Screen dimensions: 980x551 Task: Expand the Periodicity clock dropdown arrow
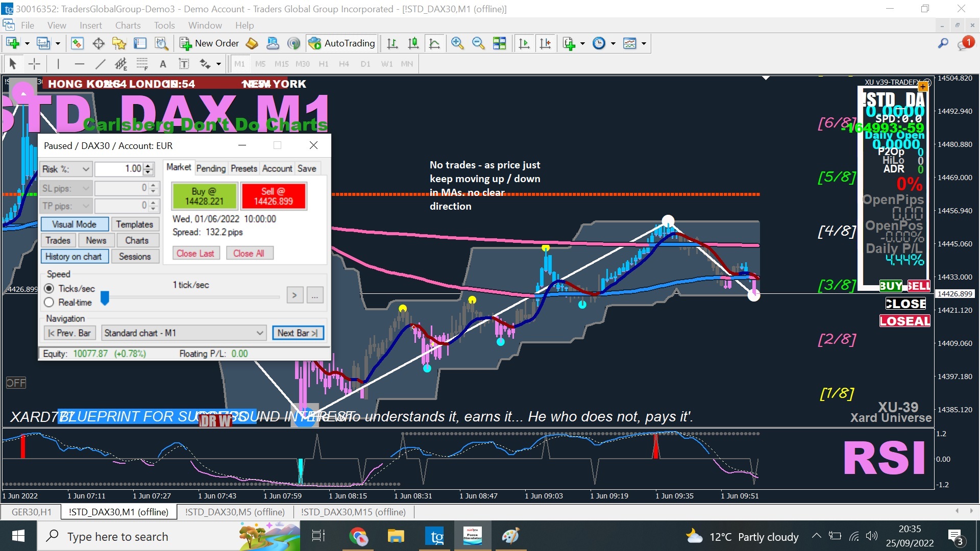point(613,43)
